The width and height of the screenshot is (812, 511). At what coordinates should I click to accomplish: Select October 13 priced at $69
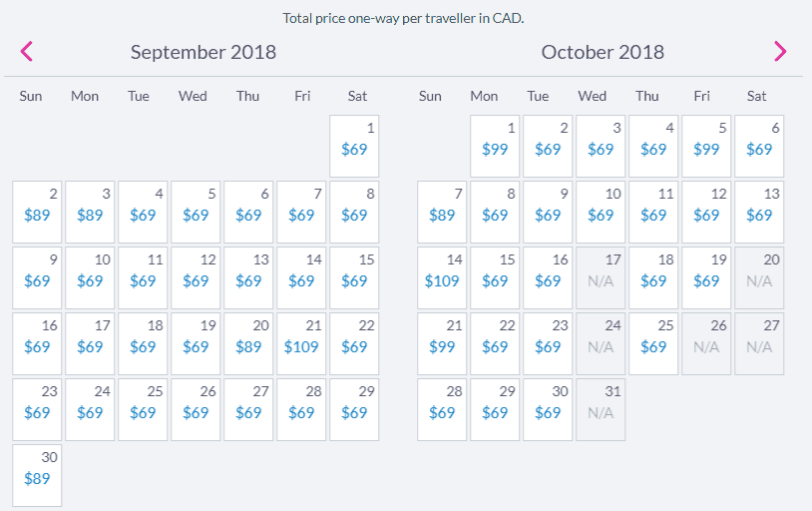tap(759, 212)
